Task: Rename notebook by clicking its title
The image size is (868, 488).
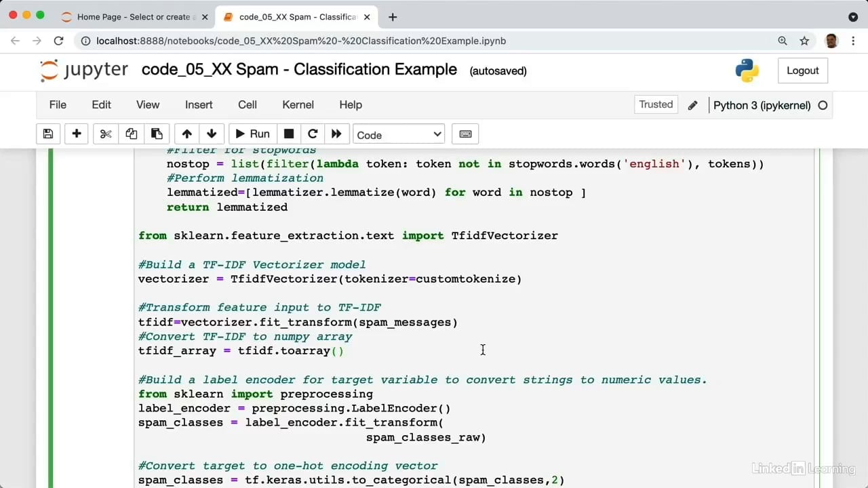Action: [x=299, y=70]
